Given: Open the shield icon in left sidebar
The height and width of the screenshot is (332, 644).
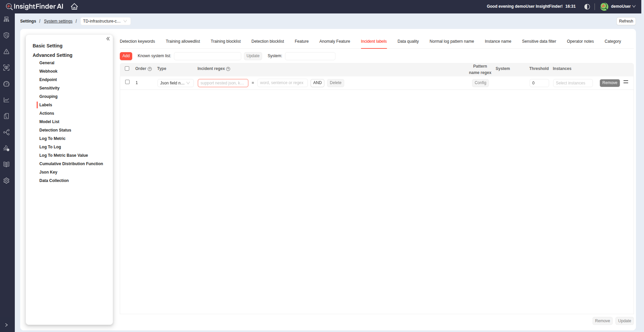Looking at the screenshot, I should (x=6, y=35).
